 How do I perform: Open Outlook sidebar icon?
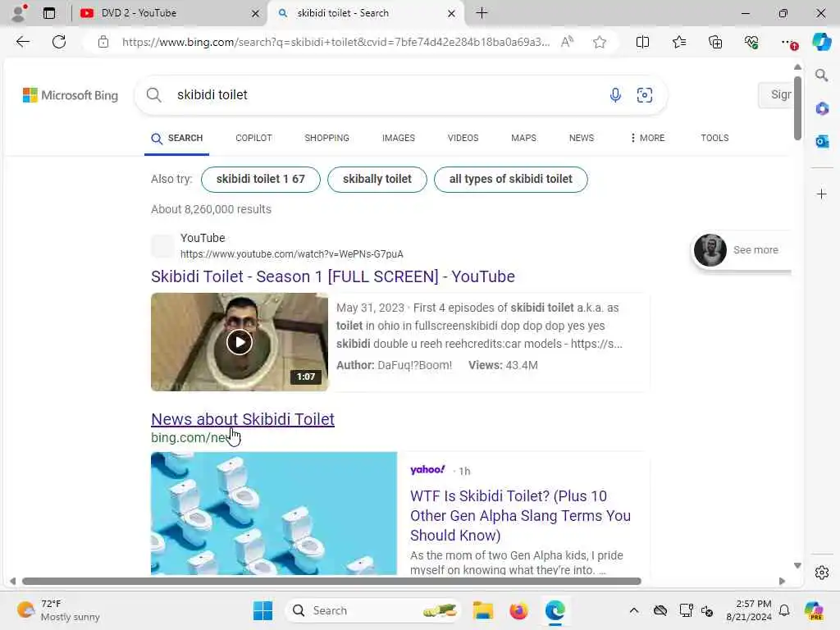(x=822, y=141)
